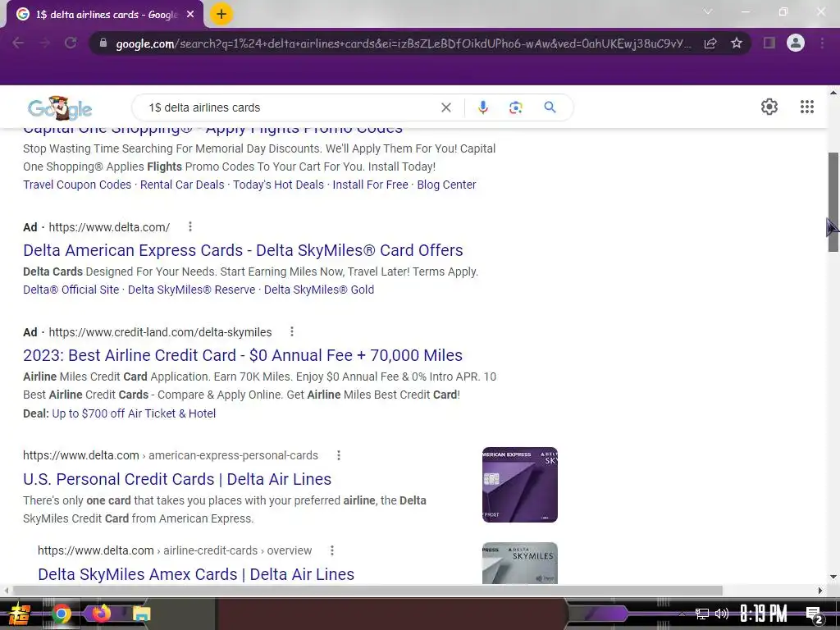Open options for airline-credit-cards overview result
Screen dimensions: 840x630
[x=332, y=550]
